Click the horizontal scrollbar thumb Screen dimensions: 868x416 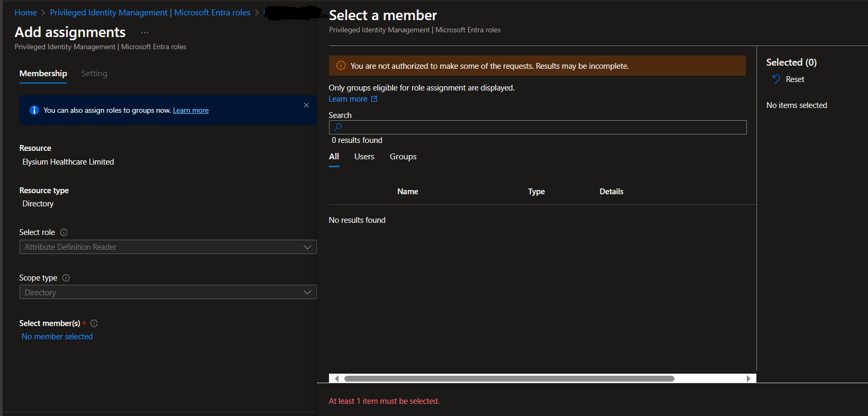point(509,378)
